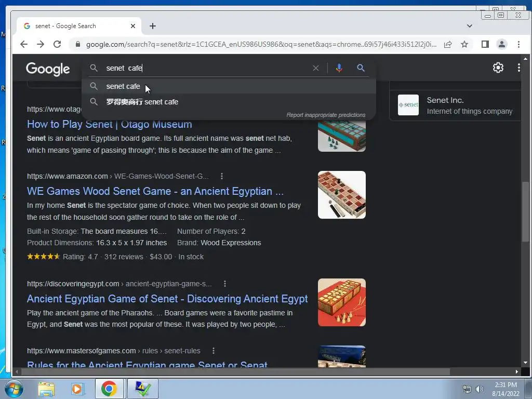This screenshot has width=532, height=399.
Task: Click Report inappropriate predictions link
Action: 326,115
